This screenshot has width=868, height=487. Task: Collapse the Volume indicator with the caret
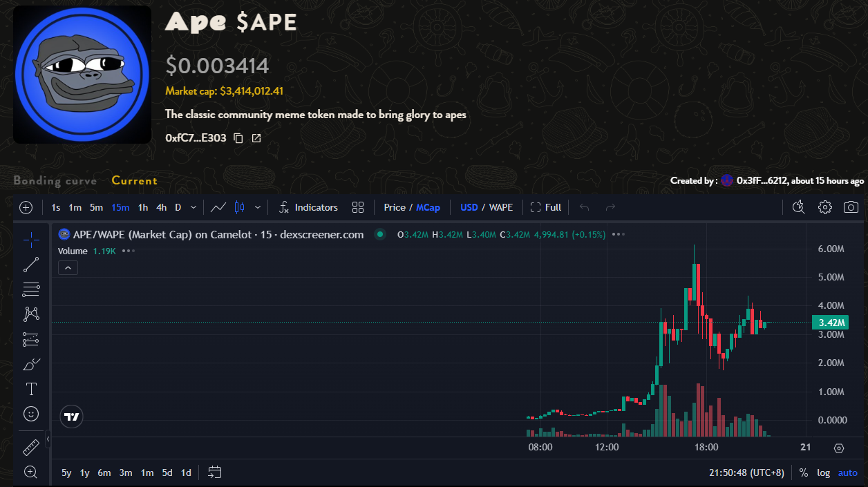pos(68,267)
